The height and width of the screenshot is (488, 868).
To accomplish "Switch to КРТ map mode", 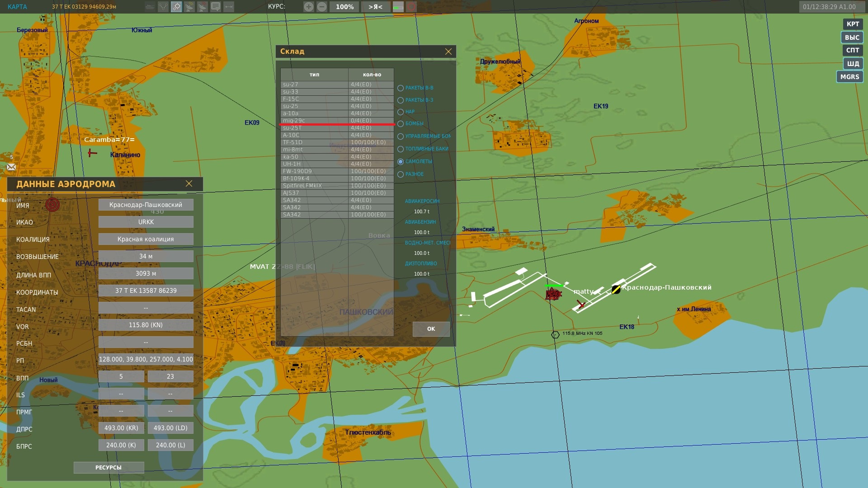I will click(x=853, y=24).
